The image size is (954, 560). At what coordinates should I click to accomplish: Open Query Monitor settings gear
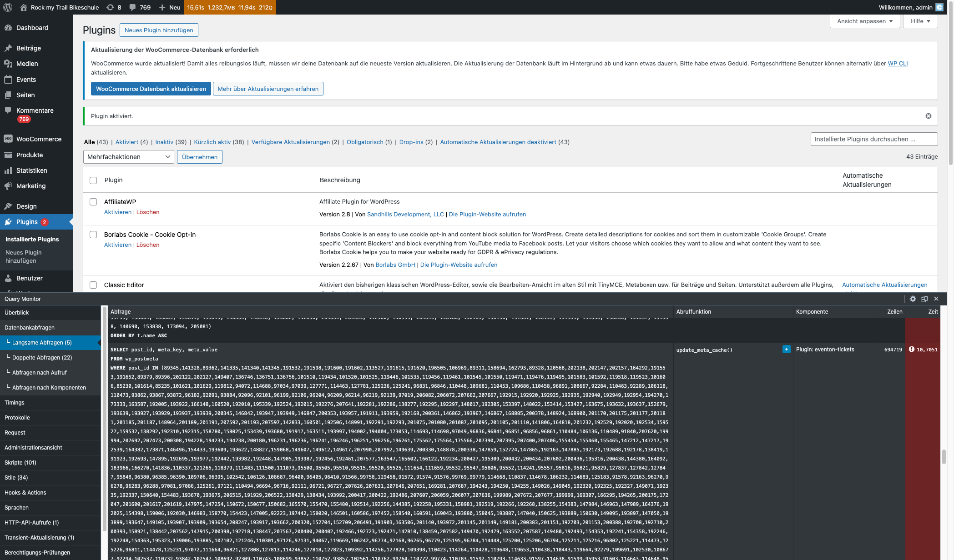click(x=913, y=299)
